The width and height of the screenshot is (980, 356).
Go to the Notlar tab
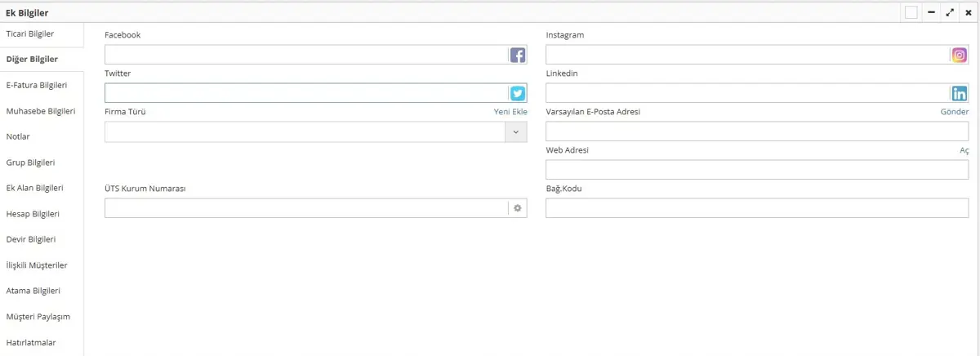tap(18, 136)
